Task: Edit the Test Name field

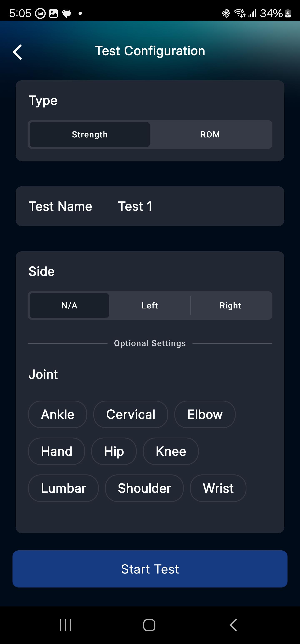Action: point(150,206)
